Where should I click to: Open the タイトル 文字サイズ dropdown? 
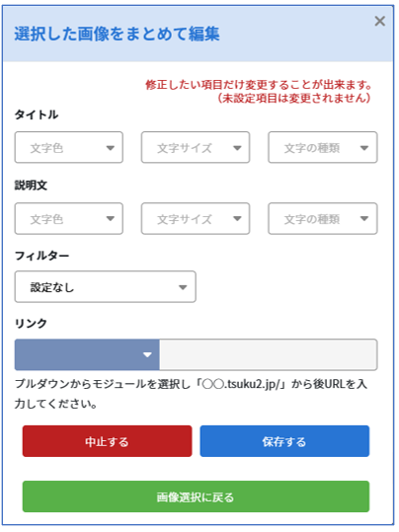(x=196, y=148)
